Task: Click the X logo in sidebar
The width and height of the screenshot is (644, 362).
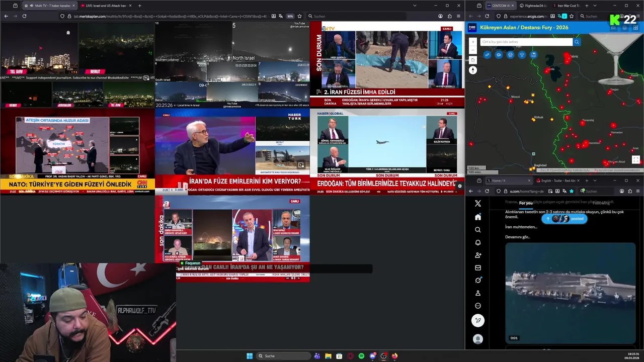Action: tap(478, 204)
